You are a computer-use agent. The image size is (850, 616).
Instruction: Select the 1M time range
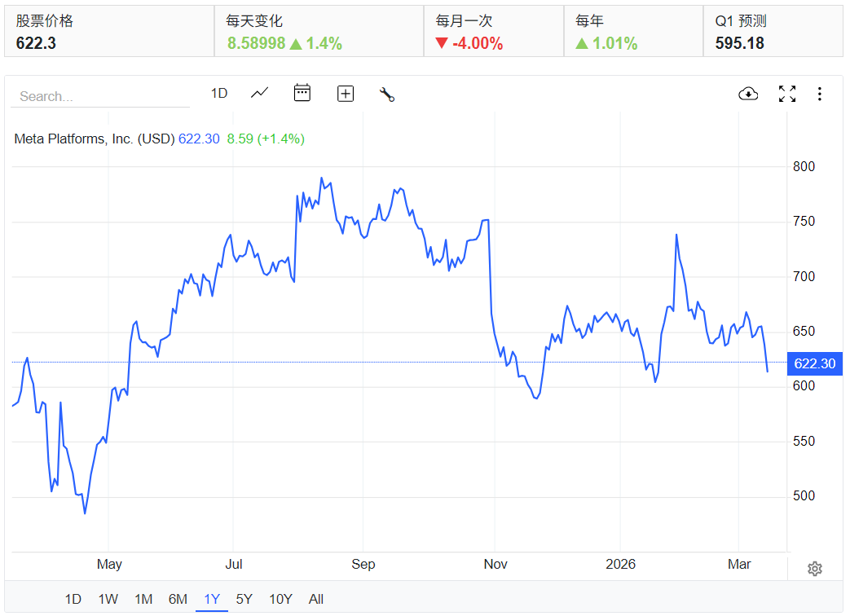point(143,599)
